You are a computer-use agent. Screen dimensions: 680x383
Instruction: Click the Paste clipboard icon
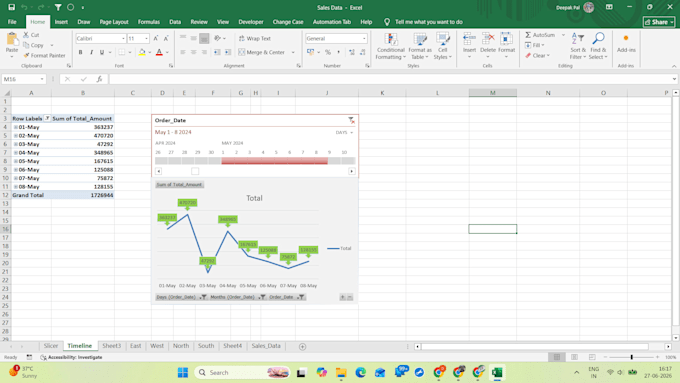click(12, 40)
